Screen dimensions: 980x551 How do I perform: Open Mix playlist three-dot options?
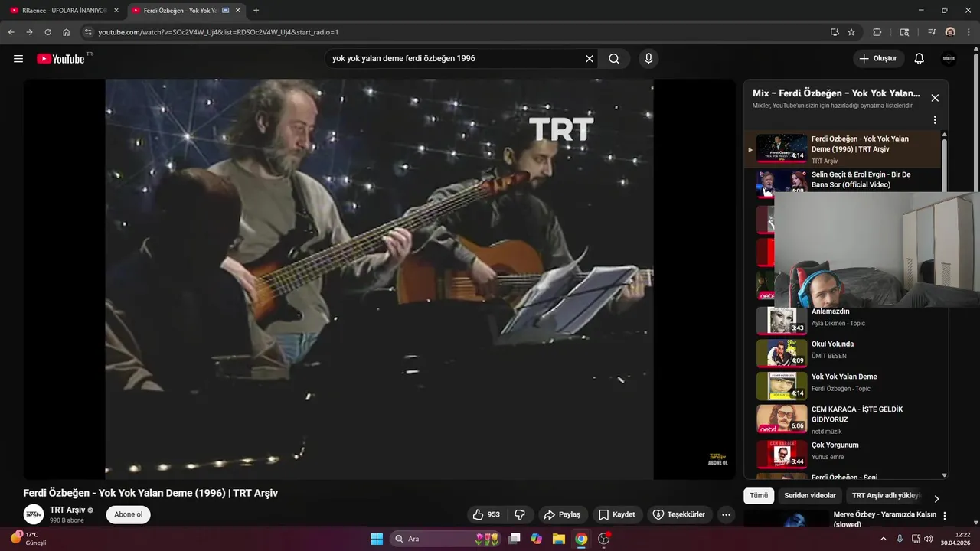(x=935, y=120)
